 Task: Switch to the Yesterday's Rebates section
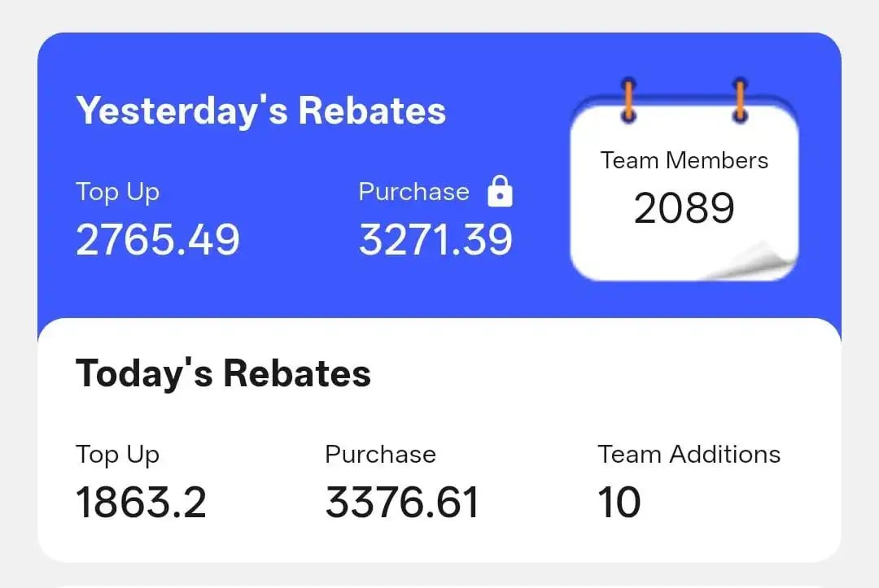tap(260, 110)
